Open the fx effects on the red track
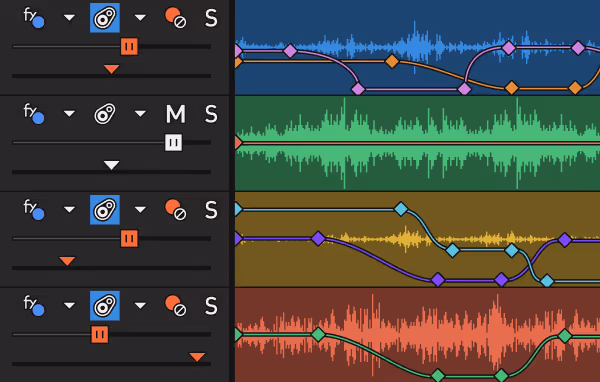 tap(34, 305)
